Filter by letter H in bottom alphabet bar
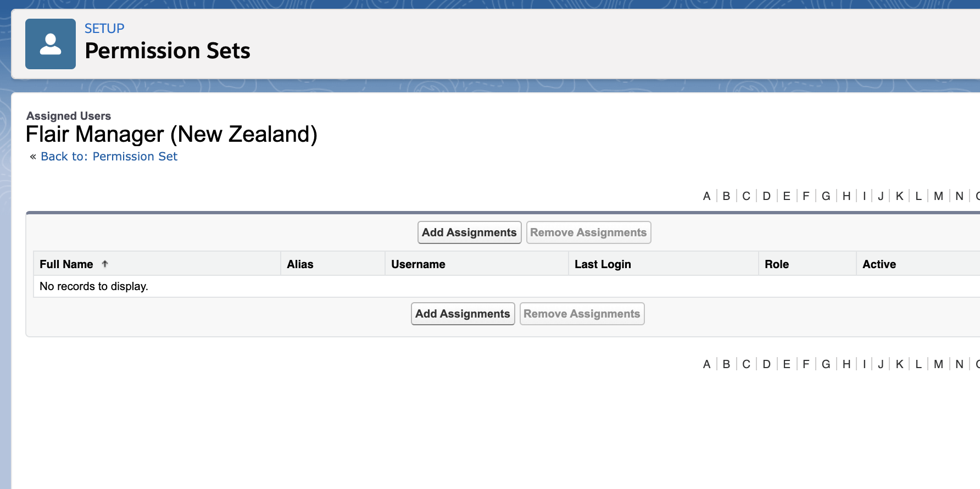 [x=847, y=364]
